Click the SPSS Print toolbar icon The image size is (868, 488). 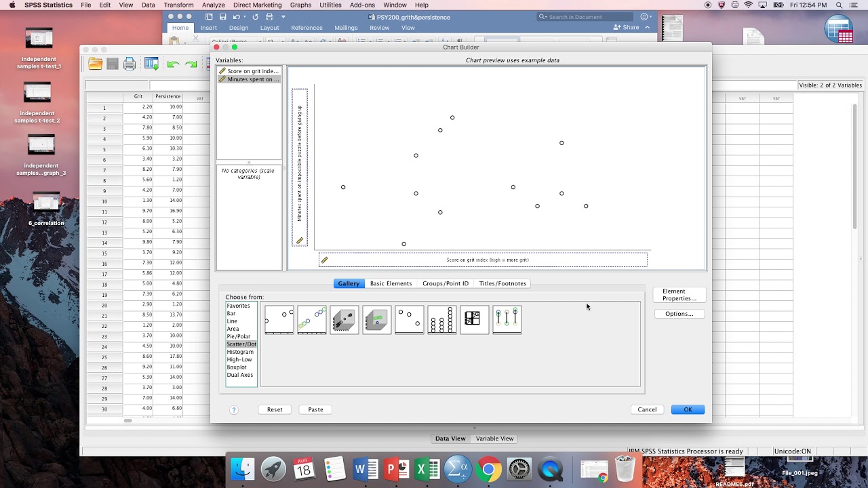pyautogui.click(x=130, y=64)
